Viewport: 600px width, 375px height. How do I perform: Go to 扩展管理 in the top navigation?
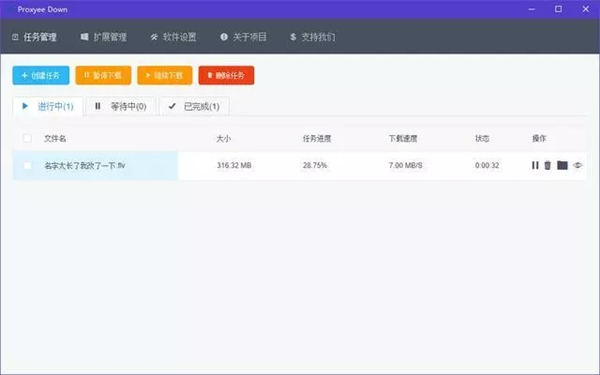104,37
